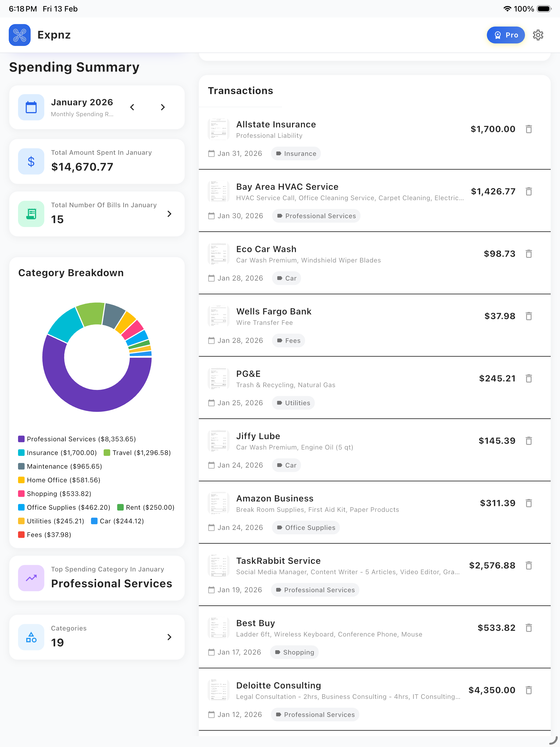Viewport: 560px width, 747px height.
Task: Click Home Office ($581.56) legend entry
Action: [59, 480]
